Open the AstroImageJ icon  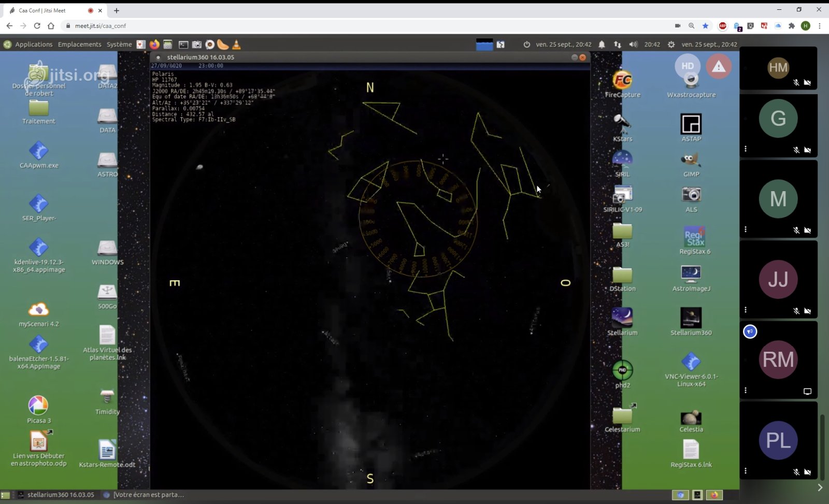[x=691, y=273]
